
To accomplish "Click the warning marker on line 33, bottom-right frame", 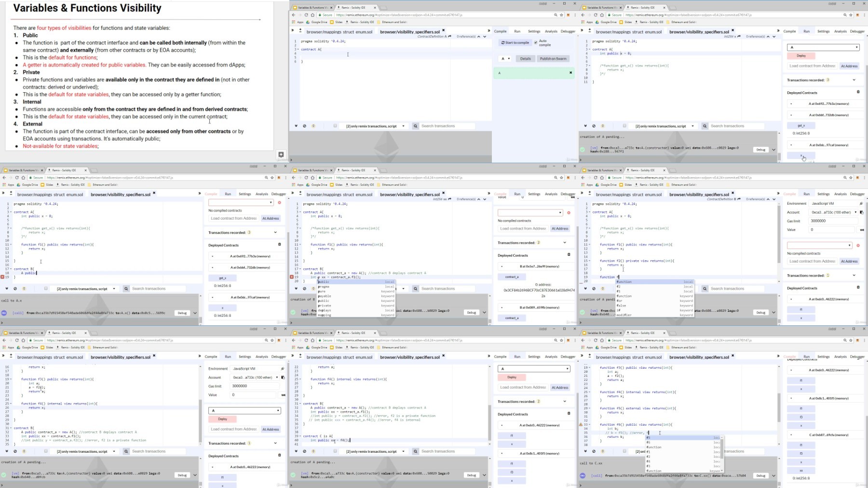I will pyautogui.click(x=581, y=425).
